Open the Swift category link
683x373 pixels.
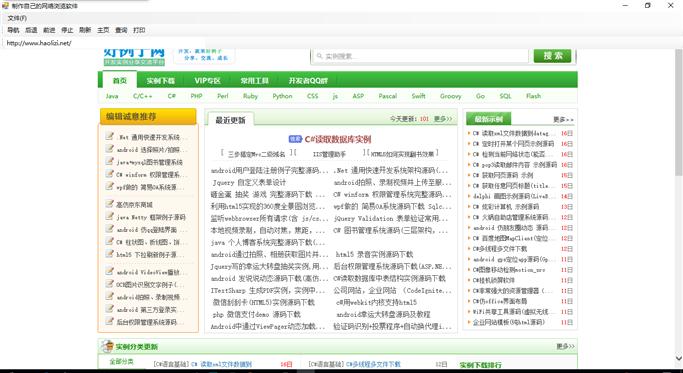[x=418, y=96]
